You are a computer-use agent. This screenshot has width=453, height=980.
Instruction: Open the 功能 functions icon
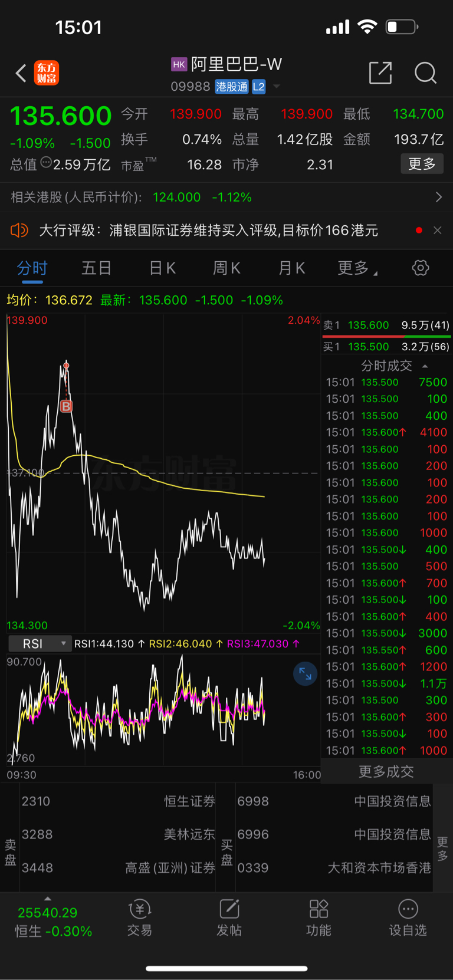(x=319, y=918)
